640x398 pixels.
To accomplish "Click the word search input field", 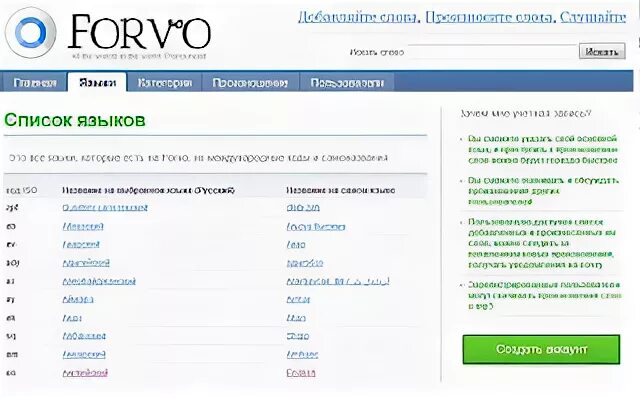I will click(x=492, y=52).
